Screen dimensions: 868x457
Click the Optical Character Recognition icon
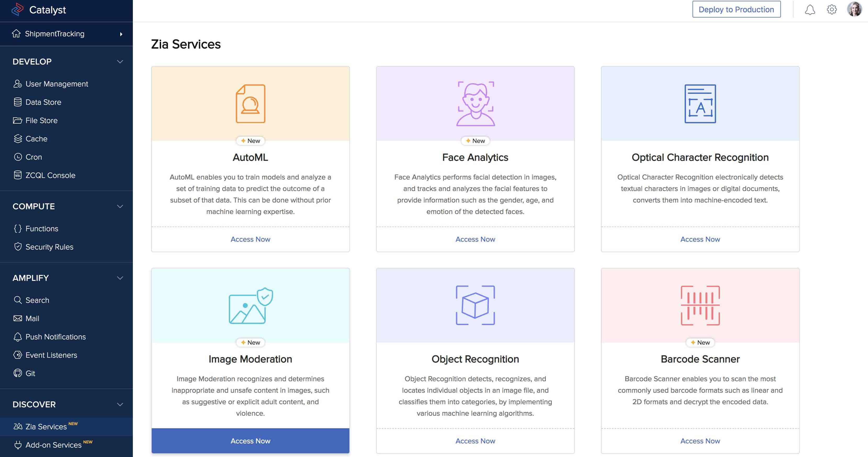(700, 103)
